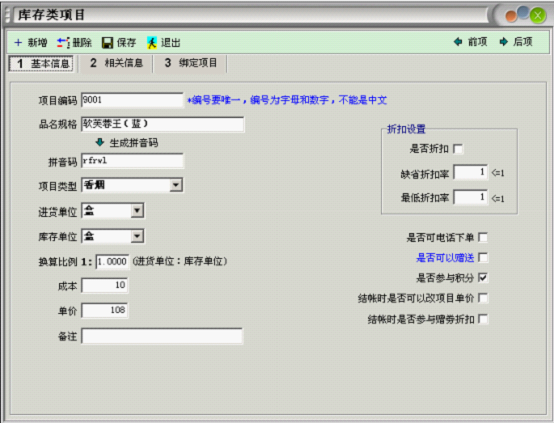This screenshot has height=423, width=554.
Task: Check the 是否可电话下单 box
Action: coord(483,237)
